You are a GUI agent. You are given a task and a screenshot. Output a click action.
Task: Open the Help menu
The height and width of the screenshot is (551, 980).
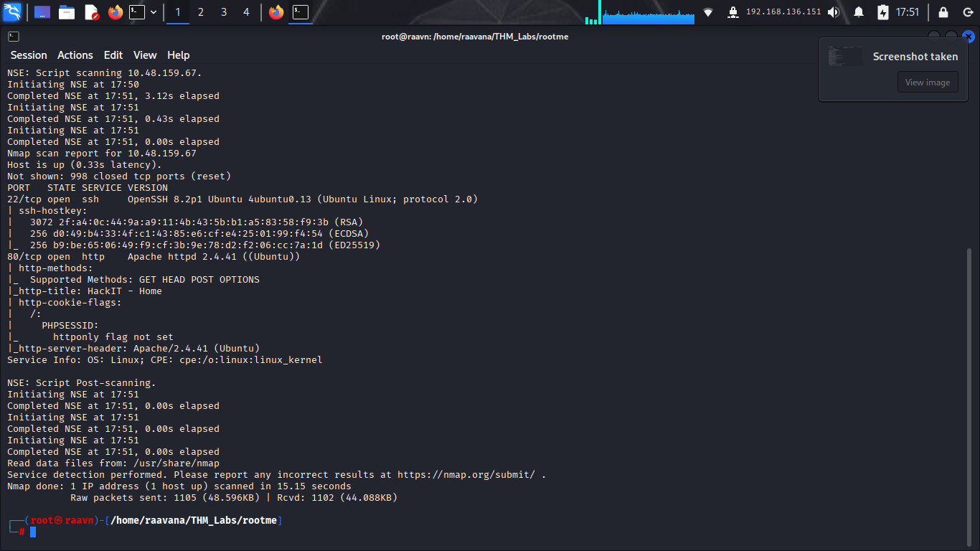pyautogui.click(x=179, y=55)
